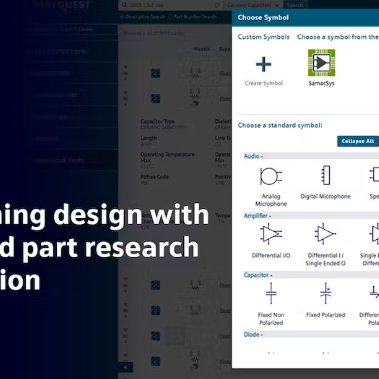379x379 pixels.
Task: Select the Differential I/O amplifier symbol
Action: [x=271, y=234]
